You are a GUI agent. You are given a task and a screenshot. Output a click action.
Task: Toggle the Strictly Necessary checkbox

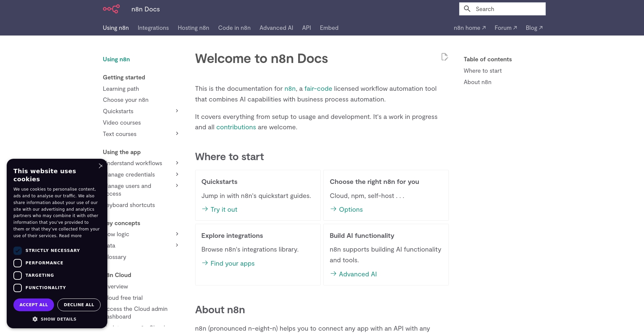18,251
